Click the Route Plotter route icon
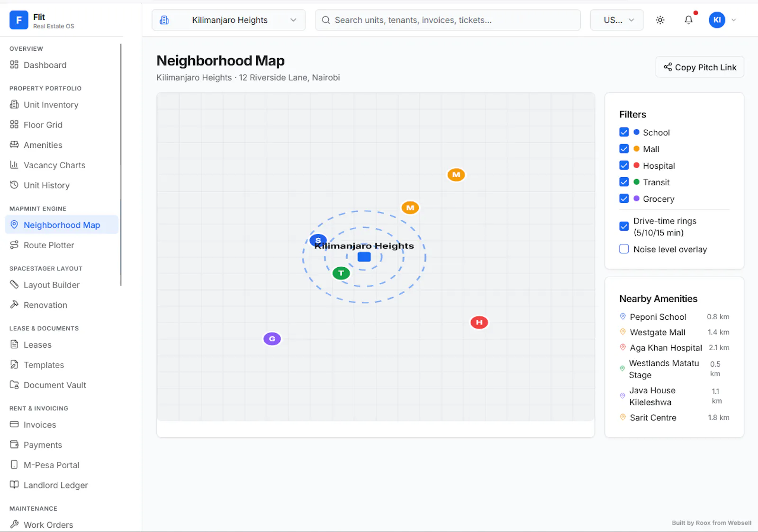The image size is (758, 532). [14, 245]
